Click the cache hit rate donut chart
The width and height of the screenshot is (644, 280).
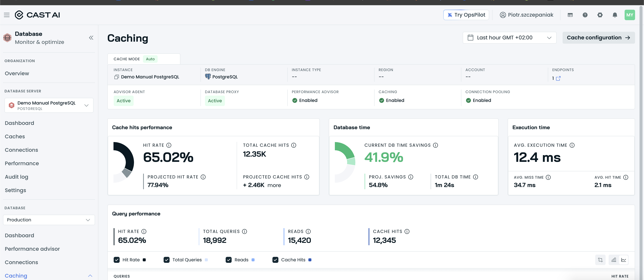[x=124, y=162]
